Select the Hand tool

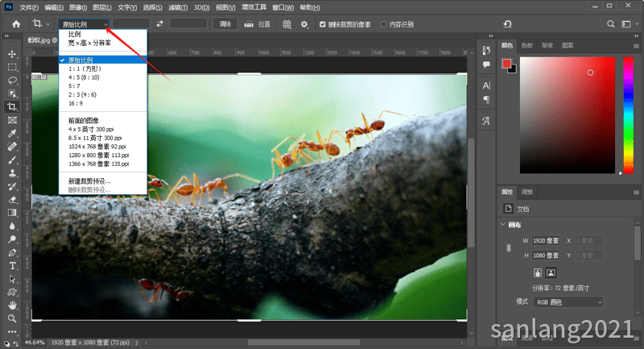[x=12, y=305]
